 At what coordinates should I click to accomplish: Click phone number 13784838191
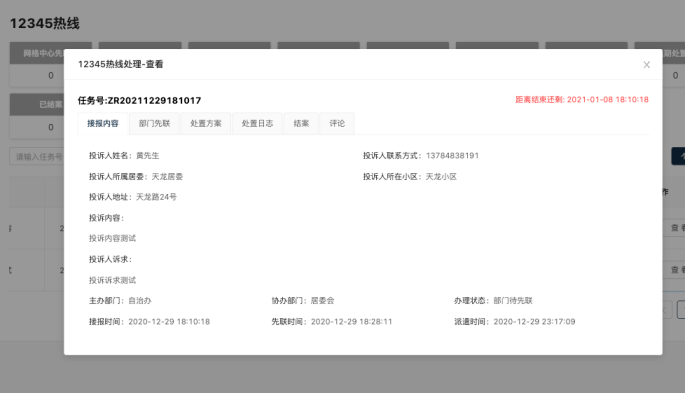click(x=452, y=155)
